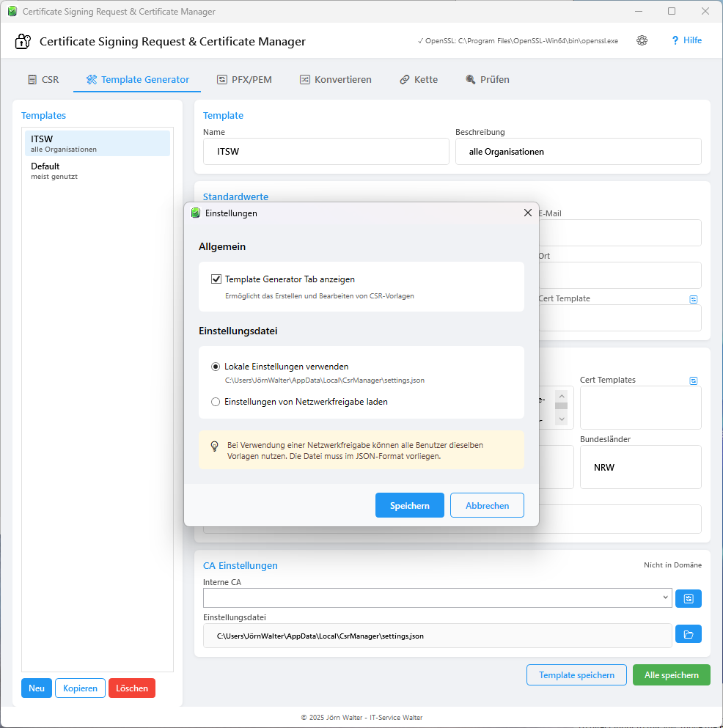Click the red Löschen button

click(x=131, y=688)
